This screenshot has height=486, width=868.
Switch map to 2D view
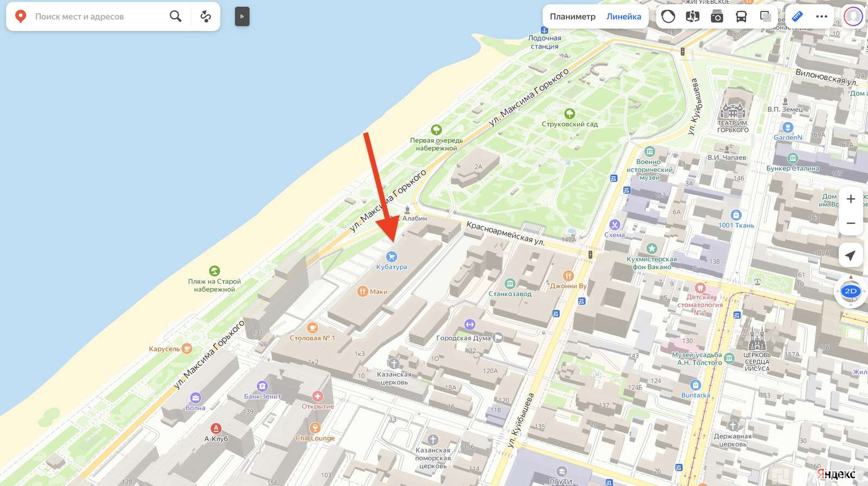[x=851, y=291]
